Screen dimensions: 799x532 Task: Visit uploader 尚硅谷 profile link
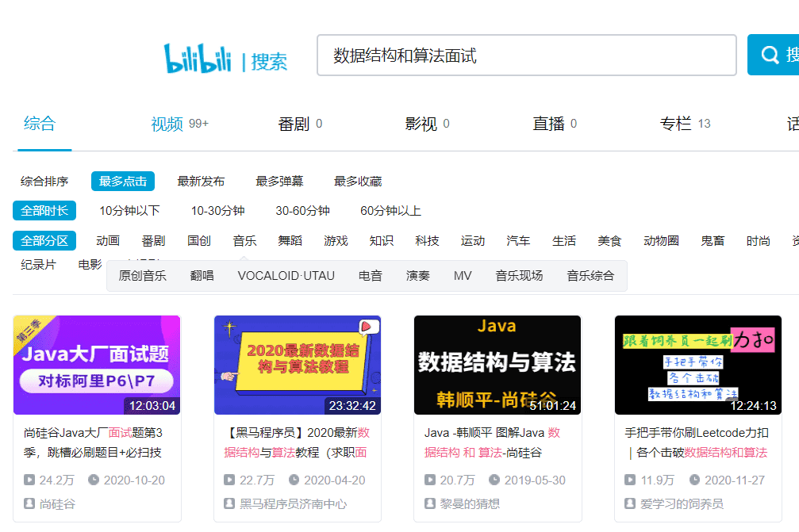pyautogui.click(x=57, y=504)
